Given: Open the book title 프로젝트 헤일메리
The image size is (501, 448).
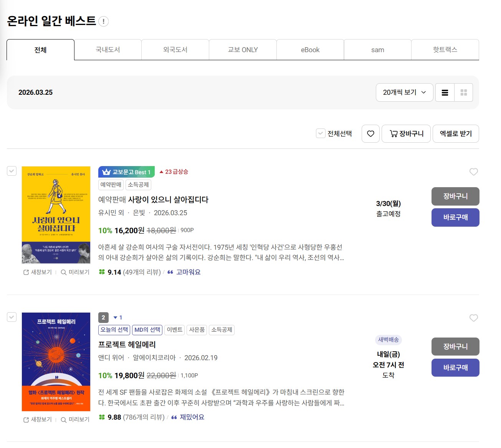Looking at the screenshot, I should (x=127, y=344).
